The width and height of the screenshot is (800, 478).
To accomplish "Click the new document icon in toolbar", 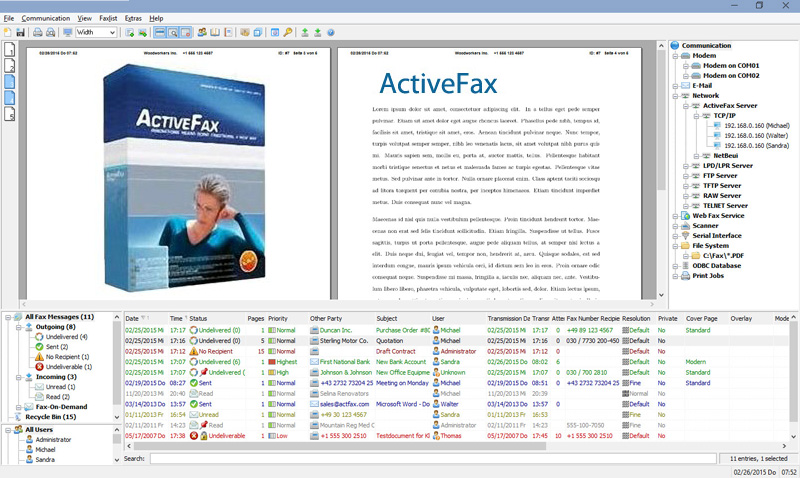I will pyautogui.click(x=7, y=32).
